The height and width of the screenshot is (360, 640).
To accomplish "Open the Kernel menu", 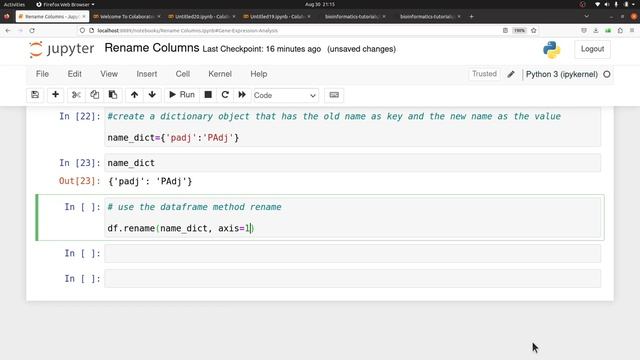I will click(x=220, y=74).
